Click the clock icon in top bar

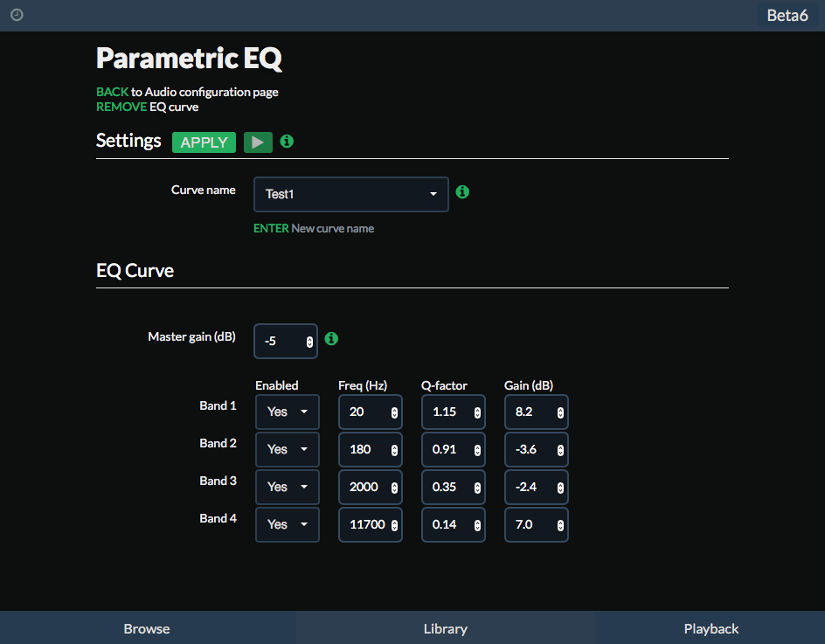[x=17, y=15]
